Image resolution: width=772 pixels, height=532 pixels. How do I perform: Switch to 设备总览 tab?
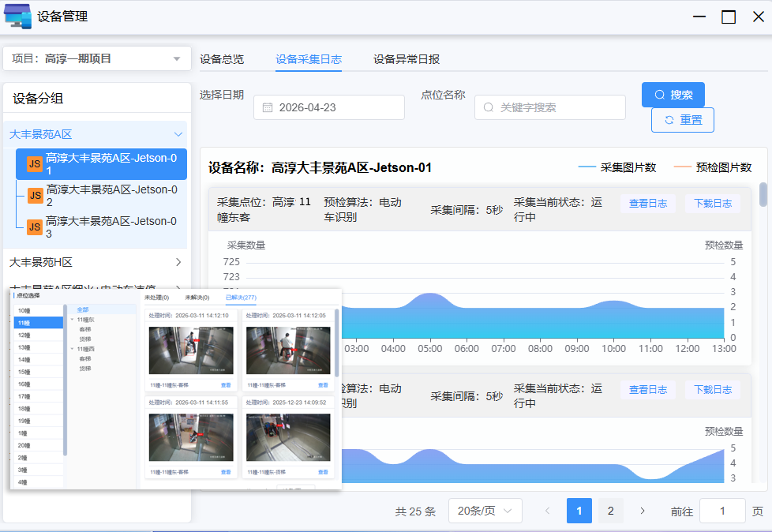click(222, 59)
